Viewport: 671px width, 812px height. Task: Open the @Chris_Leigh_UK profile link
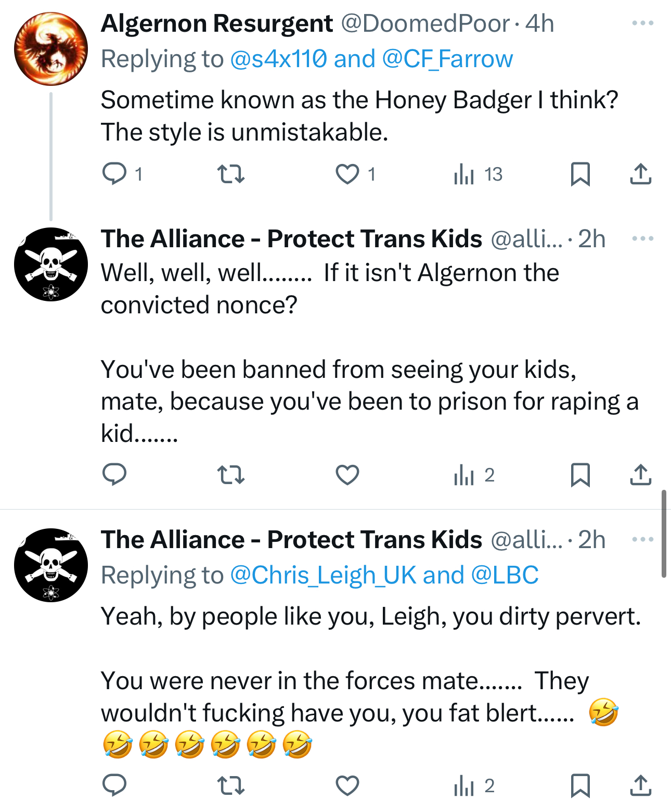322,575
